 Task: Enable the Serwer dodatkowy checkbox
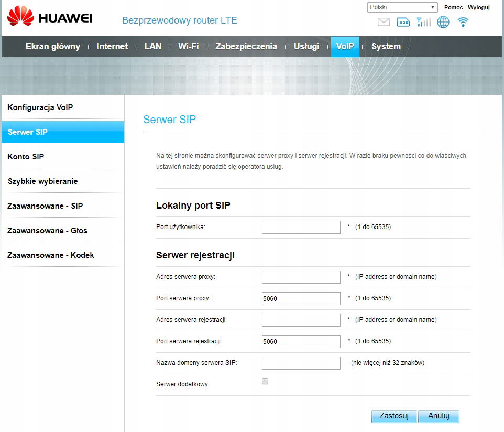(x=265, y=381)
